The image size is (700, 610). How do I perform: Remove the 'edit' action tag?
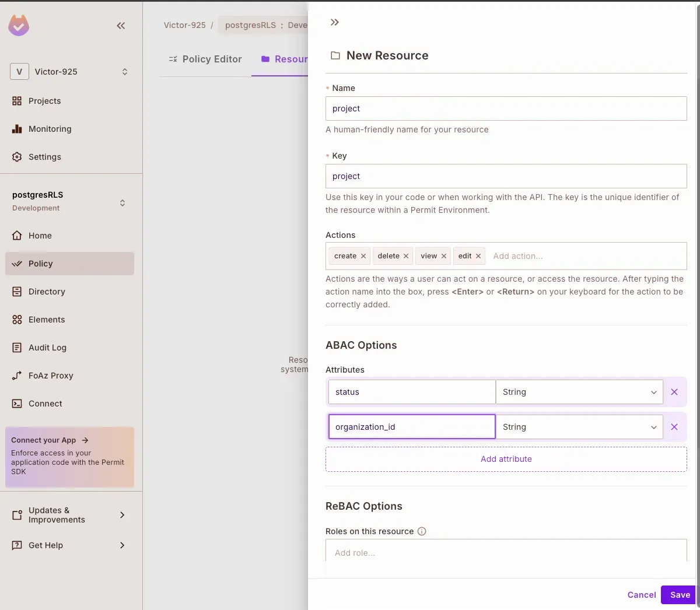click(x=478, y=256)
